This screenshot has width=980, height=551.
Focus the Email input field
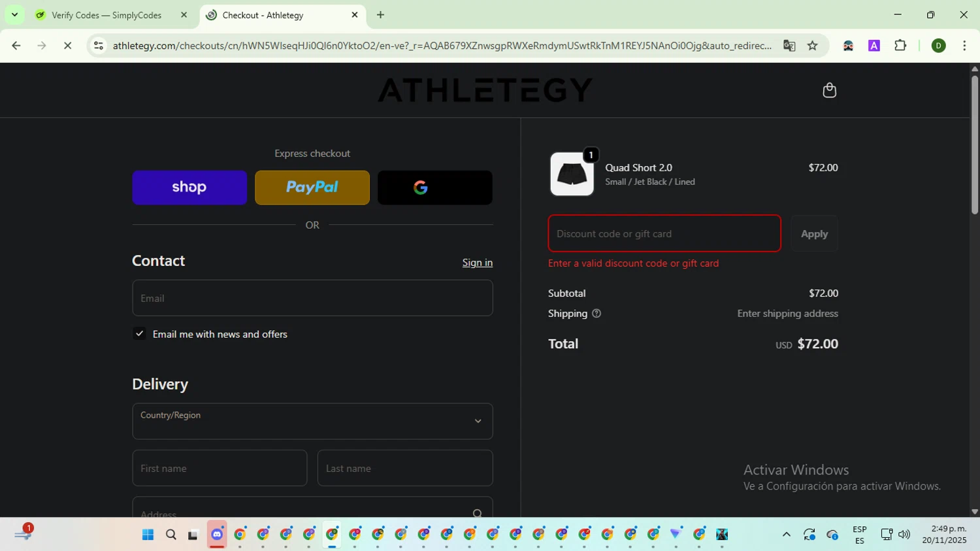312,298
